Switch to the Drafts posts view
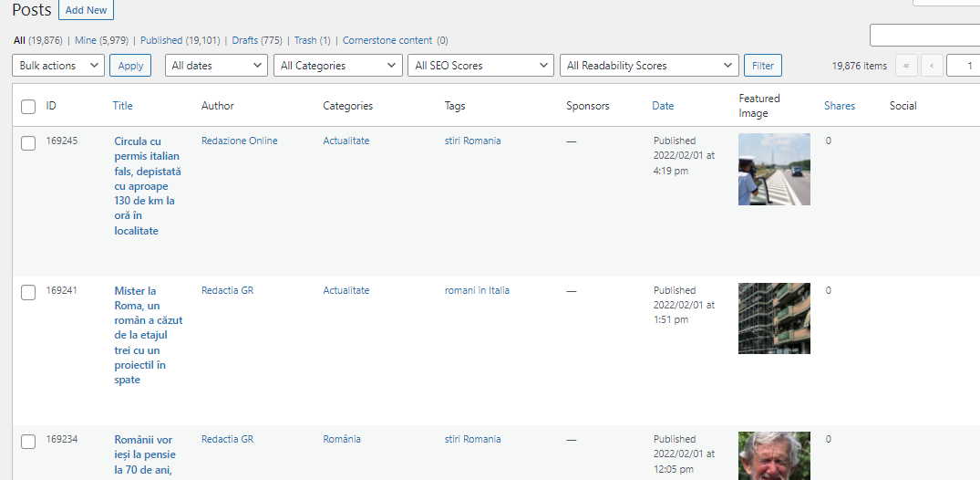 (x=245, y=40)
